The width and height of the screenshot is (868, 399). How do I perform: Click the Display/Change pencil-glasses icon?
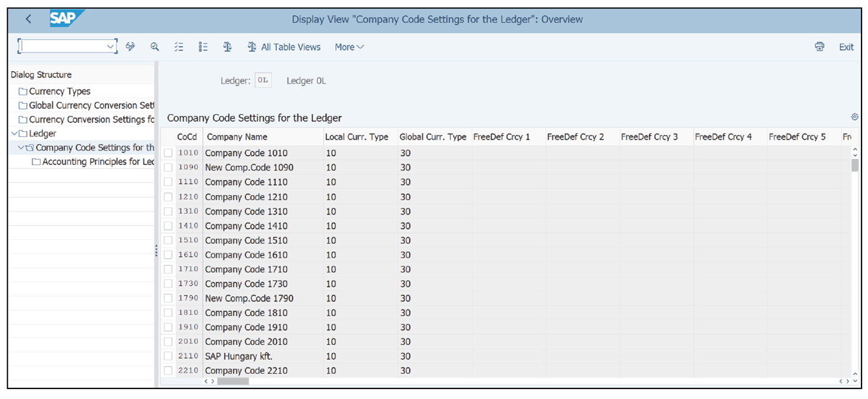[131, 47]
